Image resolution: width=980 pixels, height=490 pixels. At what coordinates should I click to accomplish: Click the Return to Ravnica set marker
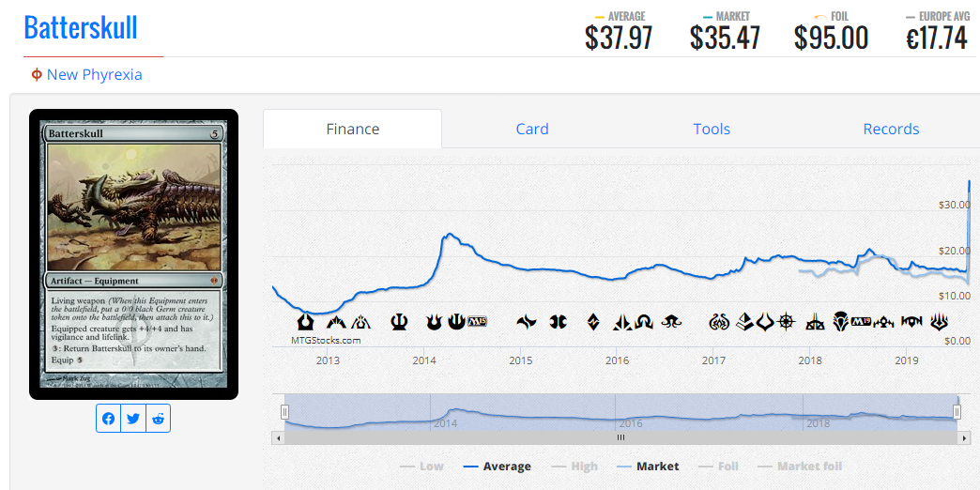(305, 323)
